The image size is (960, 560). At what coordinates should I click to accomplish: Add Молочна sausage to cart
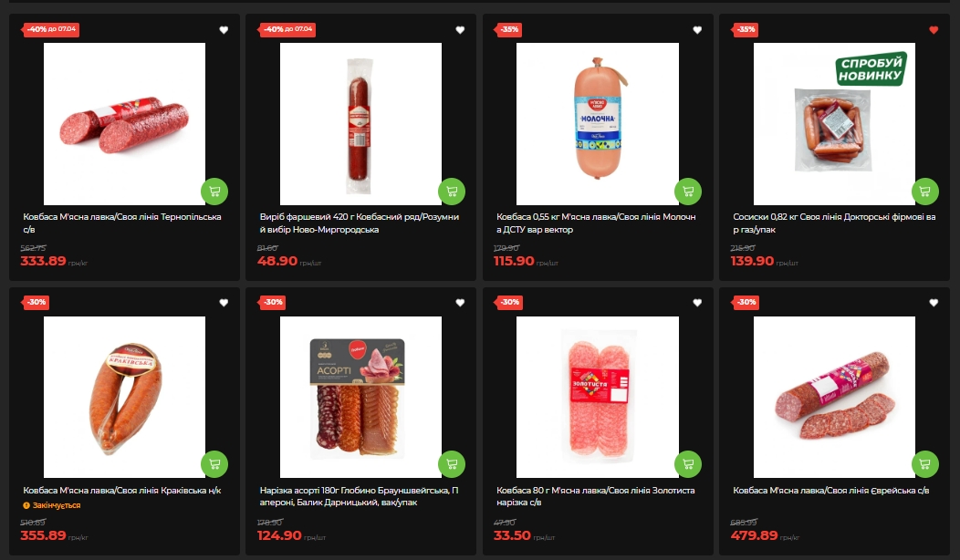click(687, 192)
